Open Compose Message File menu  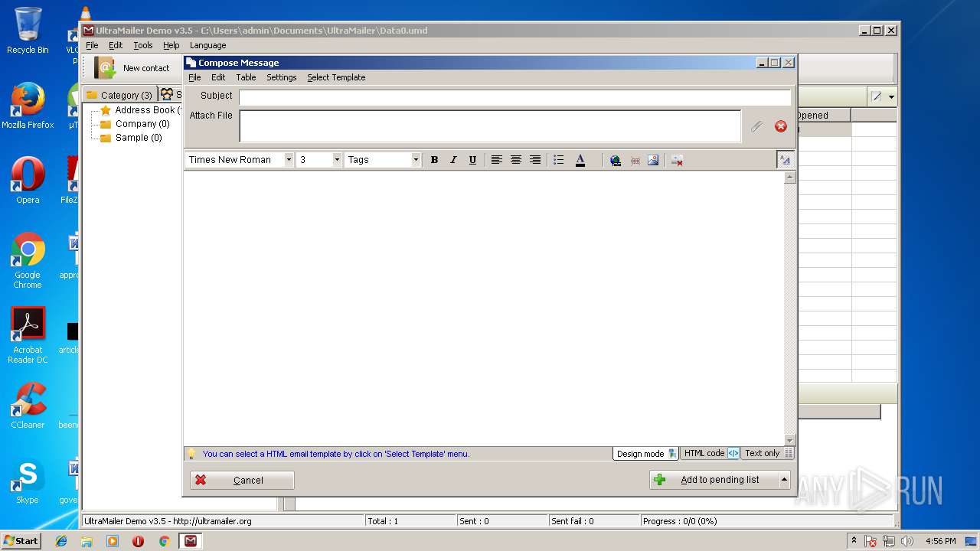[194, 77]
